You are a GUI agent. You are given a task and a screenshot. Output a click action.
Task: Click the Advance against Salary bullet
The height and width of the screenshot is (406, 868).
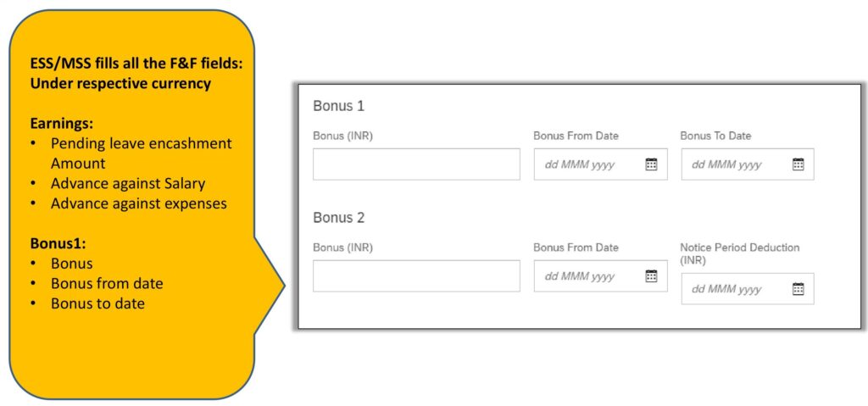click(x=128, y=183)
